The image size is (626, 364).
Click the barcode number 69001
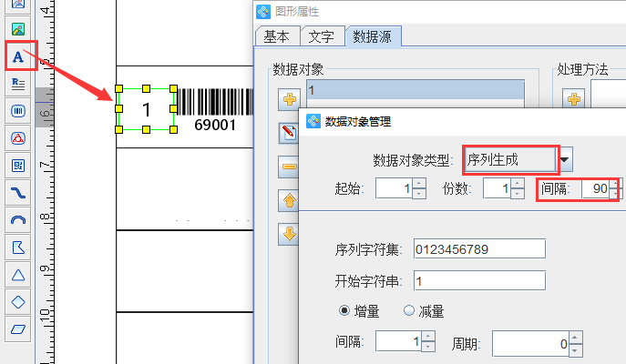[x=215, y=126]
